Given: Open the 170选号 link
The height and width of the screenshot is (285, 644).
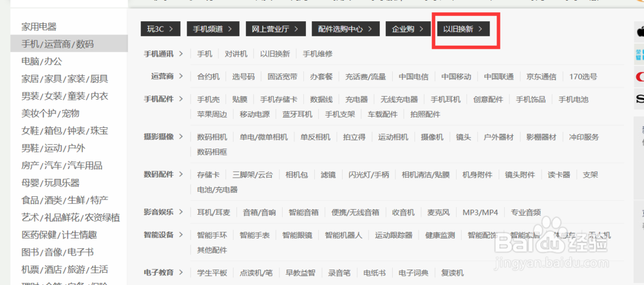Looking at the screenshot, I should click(x=583, y=77).
